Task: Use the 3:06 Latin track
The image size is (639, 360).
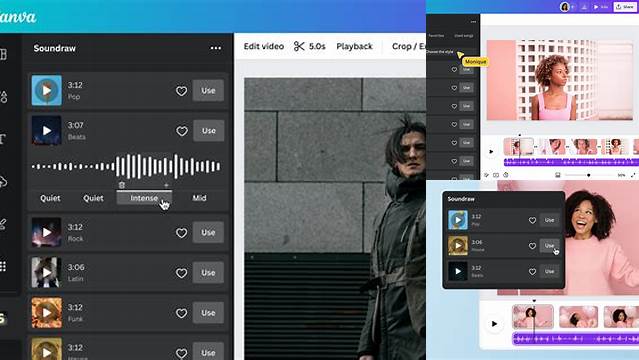Action: click(x=208, y=272)
